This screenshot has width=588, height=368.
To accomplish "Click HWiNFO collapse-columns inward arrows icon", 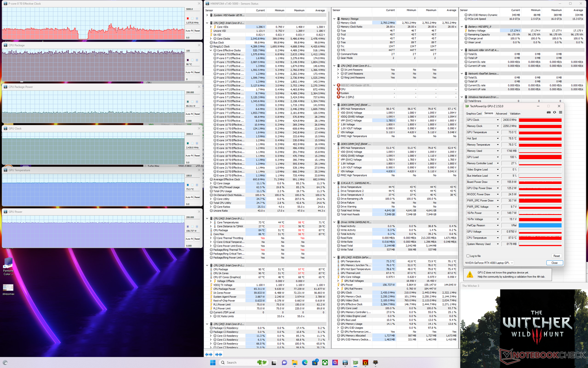I will coord(219,354).
